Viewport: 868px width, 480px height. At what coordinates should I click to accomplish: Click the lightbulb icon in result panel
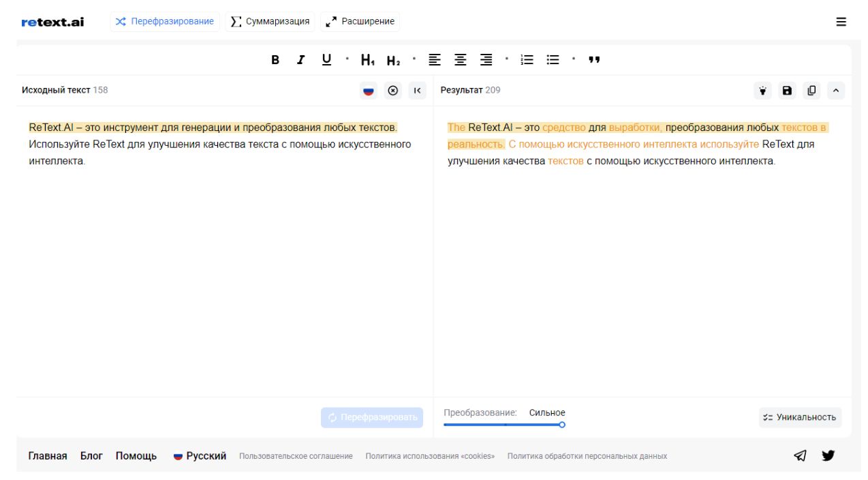pos(762,91)
